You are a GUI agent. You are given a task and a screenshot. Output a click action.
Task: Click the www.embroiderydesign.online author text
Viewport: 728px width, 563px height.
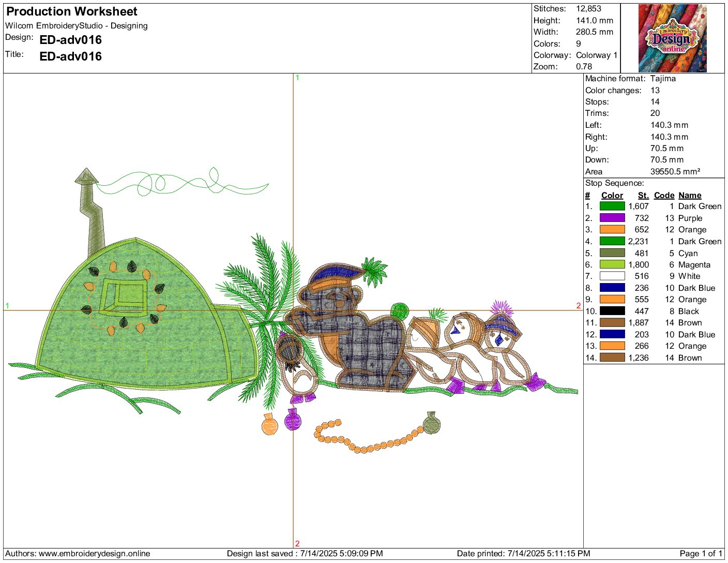tap(94, 553)
